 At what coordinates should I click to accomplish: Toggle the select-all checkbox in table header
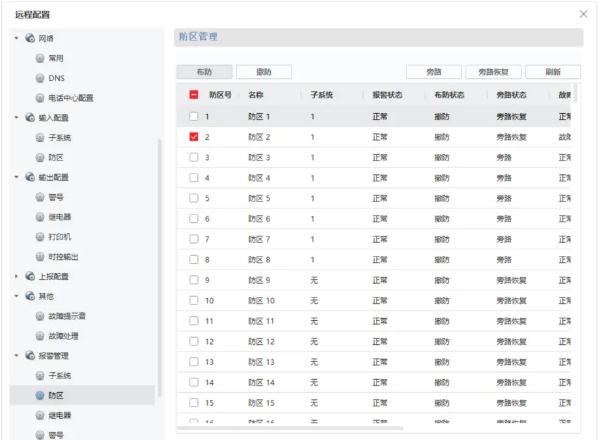194,95
